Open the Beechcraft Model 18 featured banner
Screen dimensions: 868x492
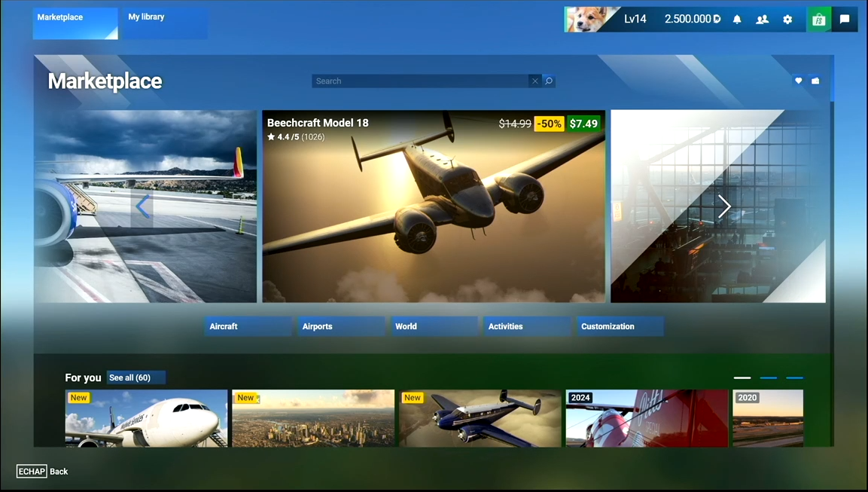(x=434, y=206)
